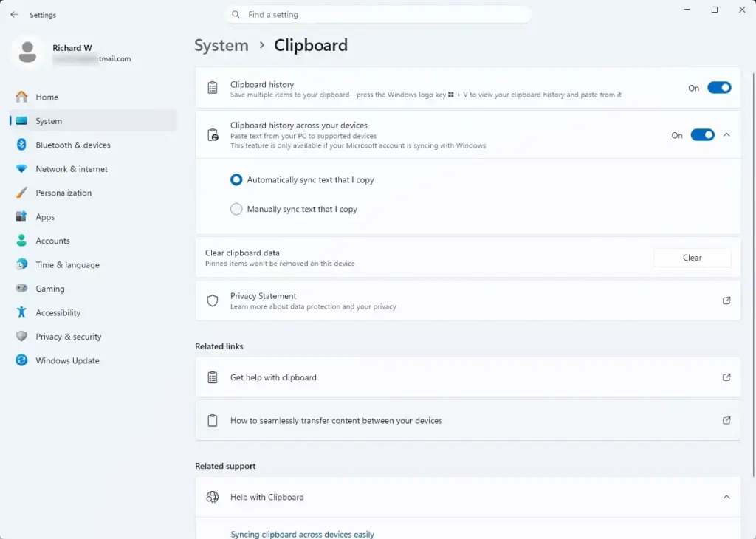The width and height of the screenshot is (756, 539).
Task: Click the Clear clipboard data button
Action: [x=693, y=258]
